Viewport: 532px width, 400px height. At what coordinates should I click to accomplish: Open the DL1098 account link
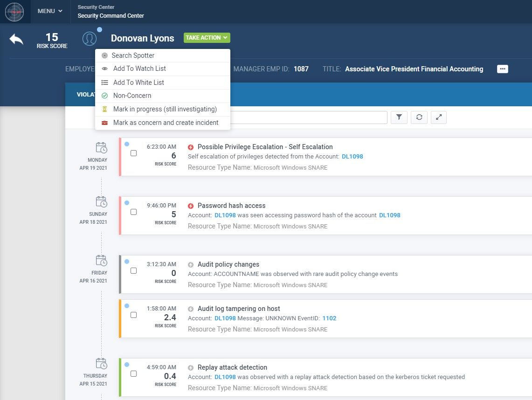pyautogui.click(x=352, y=157)
